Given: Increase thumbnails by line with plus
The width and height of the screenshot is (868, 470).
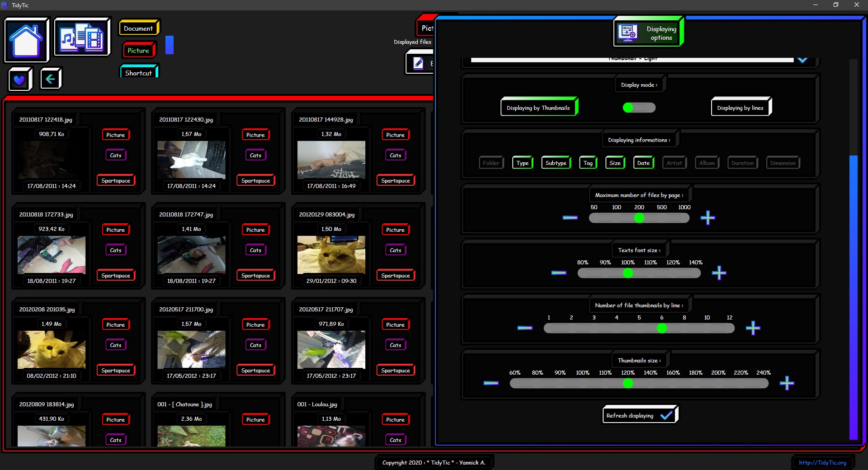Looking at the screenshot, I should coord(753,328).
